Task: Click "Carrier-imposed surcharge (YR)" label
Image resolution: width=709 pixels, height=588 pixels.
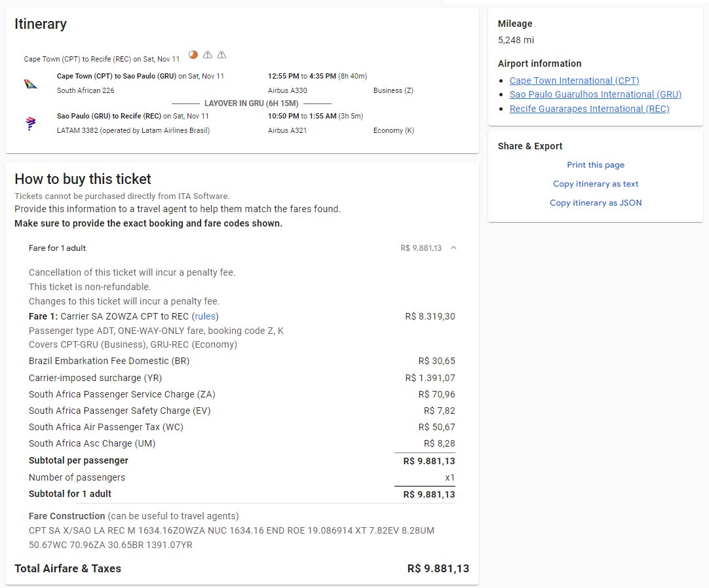Action: pyautogui.click(x=95, y=378)
